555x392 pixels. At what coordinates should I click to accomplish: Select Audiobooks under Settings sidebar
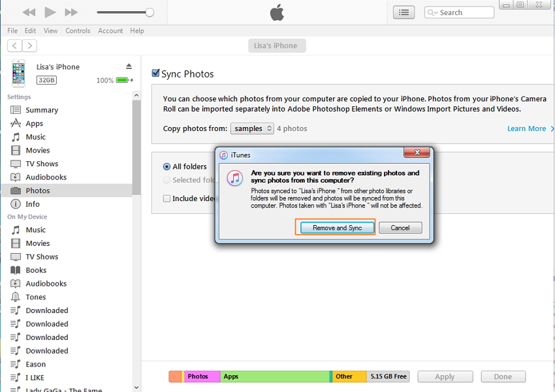(x=46, y=177)
